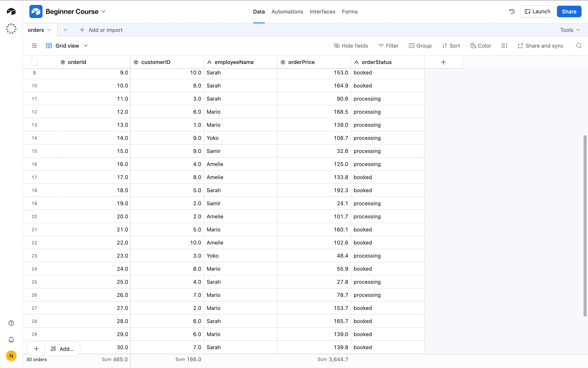Select the customerID cell in row 13
This screenshot has width=588, height=368.
point(167,125)
